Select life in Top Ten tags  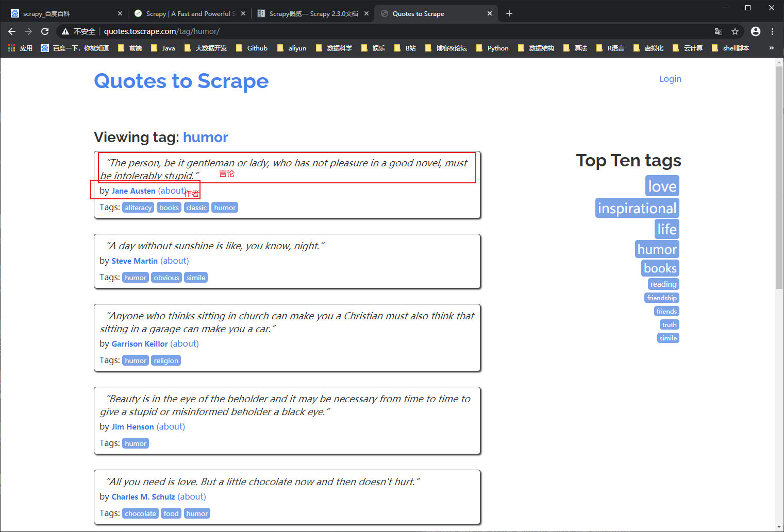667,229
